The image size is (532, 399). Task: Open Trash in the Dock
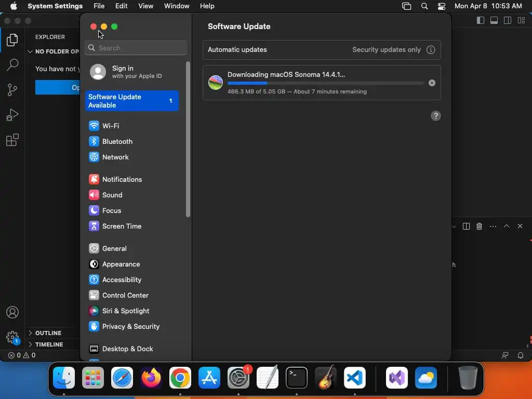pos(468,378)
